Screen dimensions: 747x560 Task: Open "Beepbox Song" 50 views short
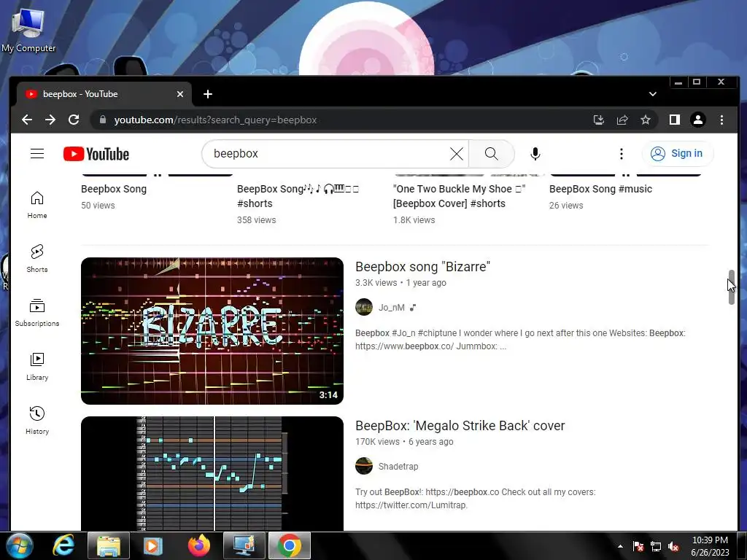point(114,189)
